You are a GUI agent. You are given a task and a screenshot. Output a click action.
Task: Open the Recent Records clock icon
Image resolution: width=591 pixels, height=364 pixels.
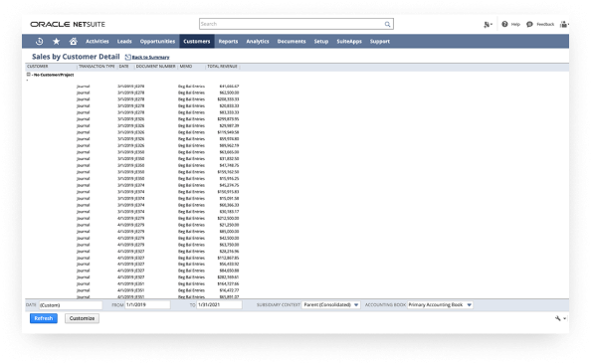coord(39,42)
